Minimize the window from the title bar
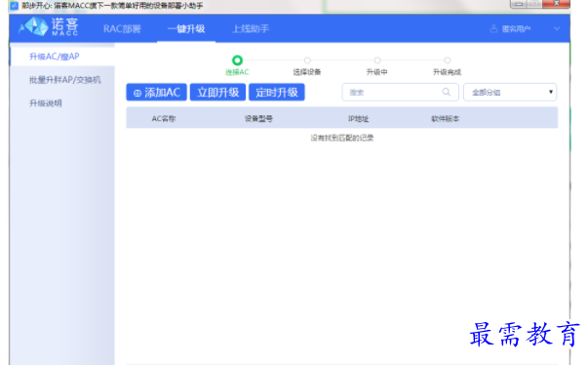 tap(518, 4)
